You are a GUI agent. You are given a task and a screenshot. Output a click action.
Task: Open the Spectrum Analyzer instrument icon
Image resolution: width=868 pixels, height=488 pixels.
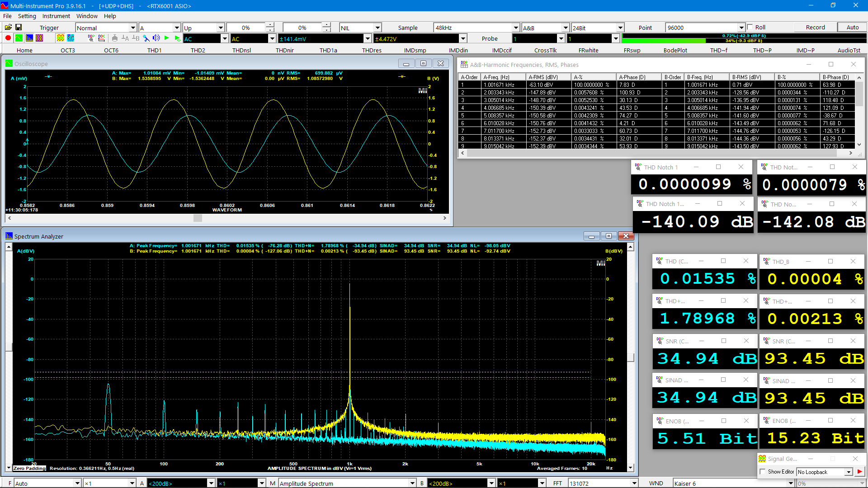coord(29,38)
